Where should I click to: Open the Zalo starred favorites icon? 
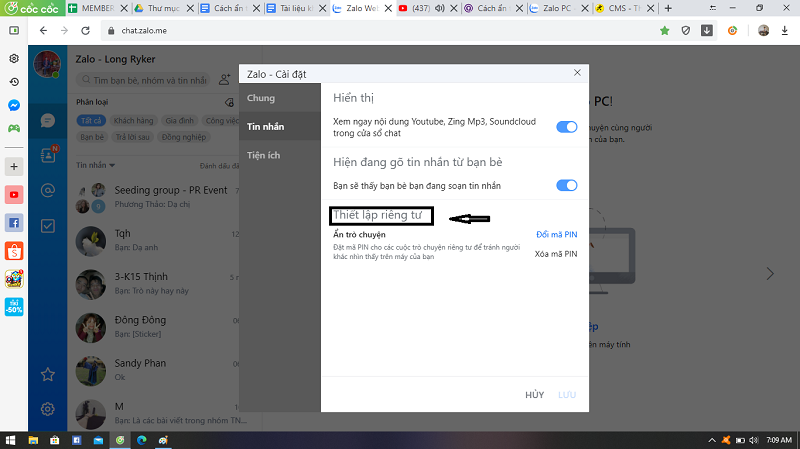click(47, 375)
